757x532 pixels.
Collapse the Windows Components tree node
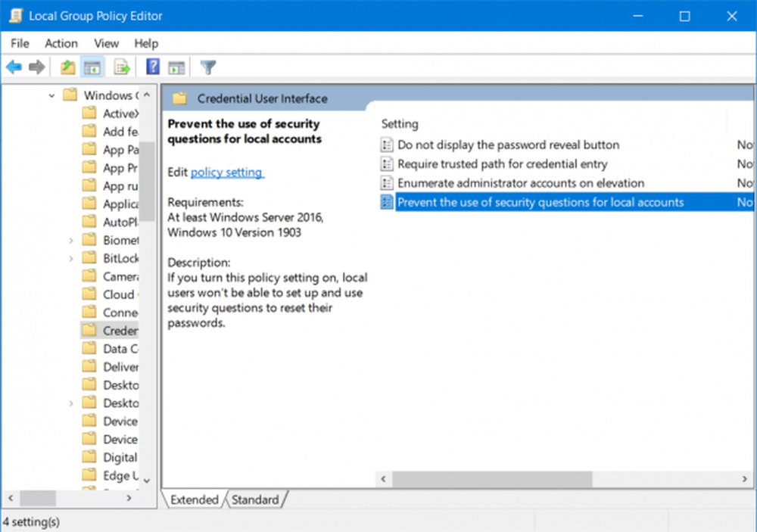click(51, 95)
